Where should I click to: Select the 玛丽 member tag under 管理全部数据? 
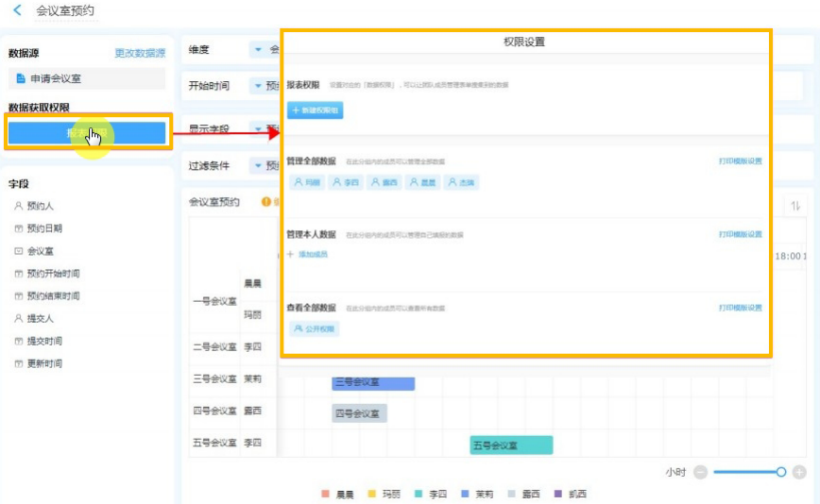[307, 182]
